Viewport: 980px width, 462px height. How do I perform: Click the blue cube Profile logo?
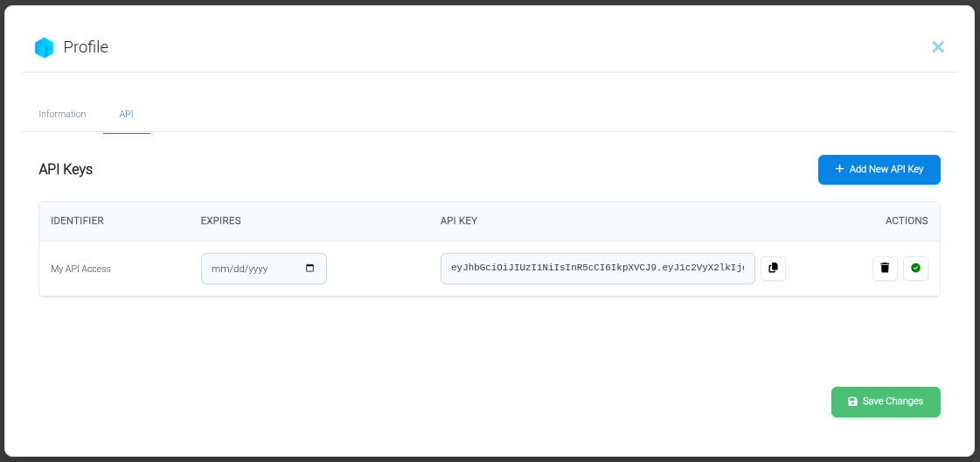[x=44, y=47]
